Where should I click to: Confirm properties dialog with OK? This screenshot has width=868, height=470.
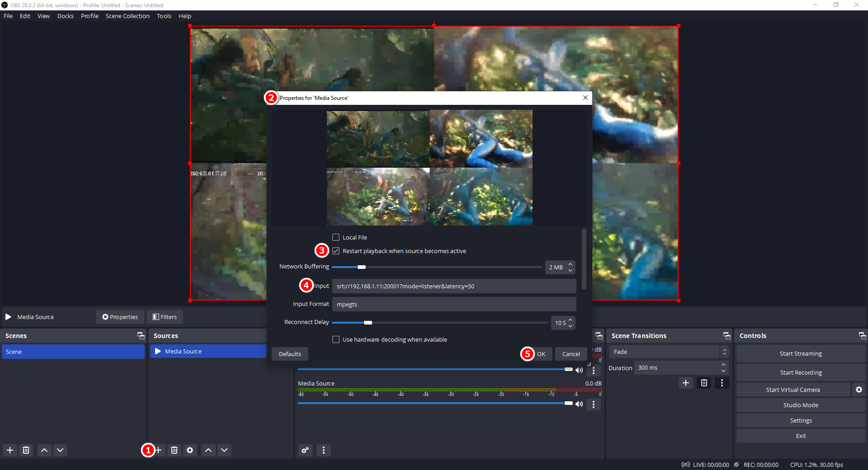pyautogui.click(x=541, y=354)
